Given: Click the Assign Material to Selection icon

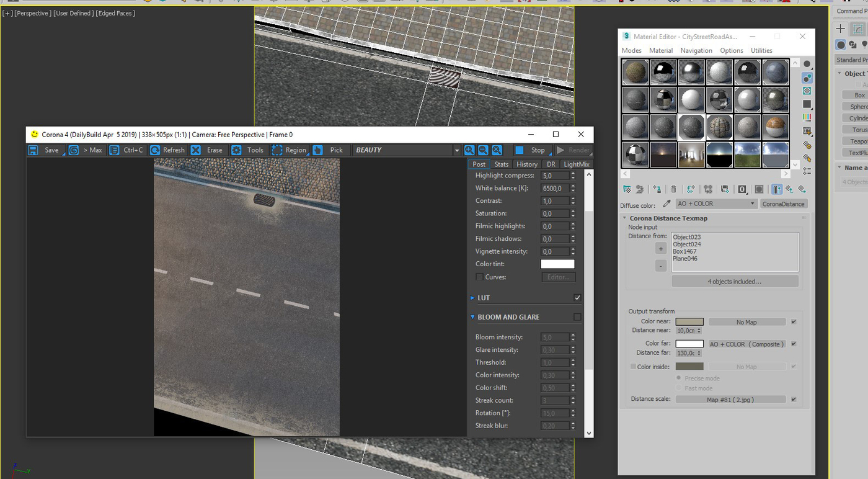Looking at the screenshot, I should click(x=657, y=189).
